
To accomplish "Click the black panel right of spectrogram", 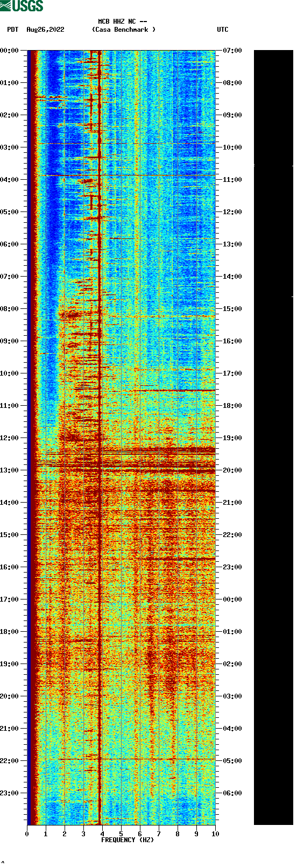I will click(273, 437).
